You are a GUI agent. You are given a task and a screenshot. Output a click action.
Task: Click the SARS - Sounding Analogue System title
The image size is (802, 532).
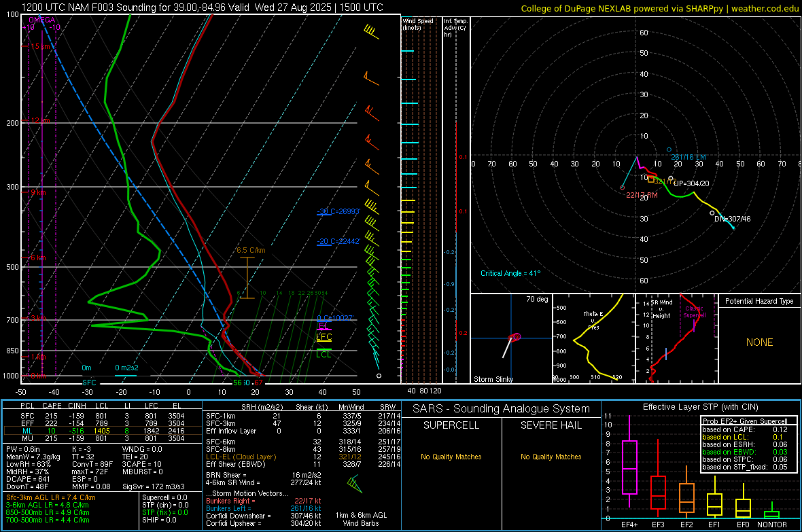coord(502,409)
